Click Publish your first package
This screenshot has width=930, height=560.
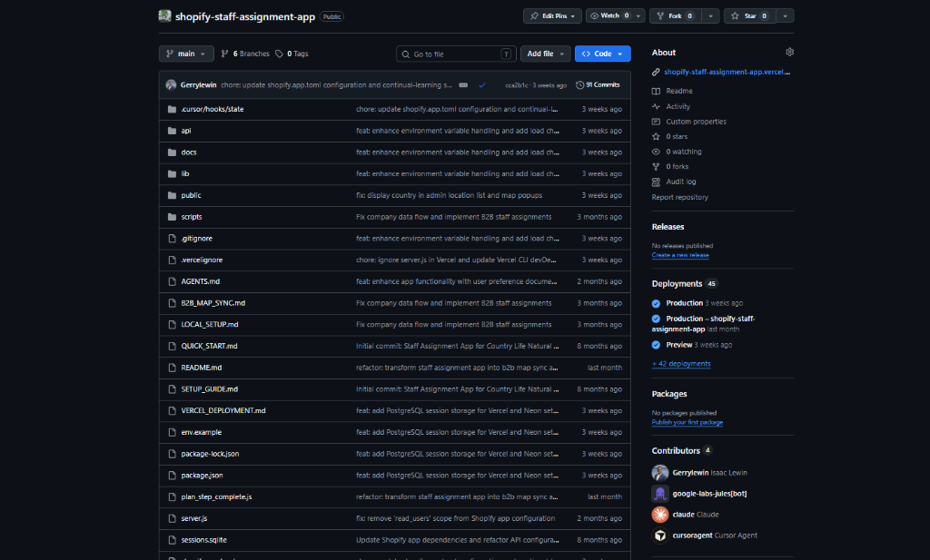688,423
